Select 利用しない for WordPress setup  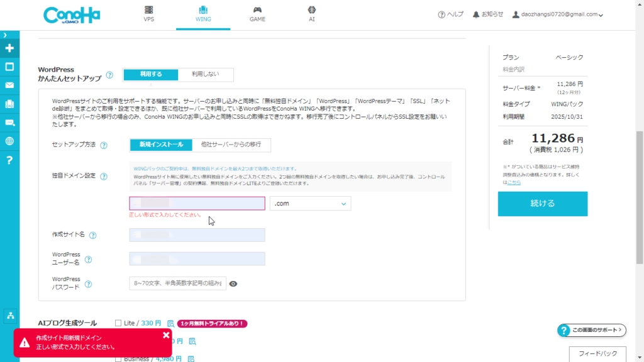click(x=205, y=74)
